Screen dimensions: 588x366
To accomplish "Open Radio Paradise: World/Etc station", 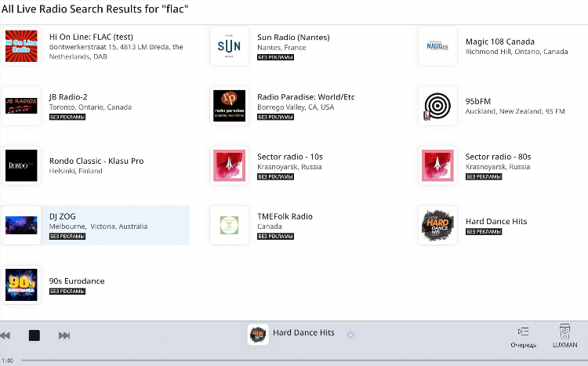I will (303, 106).
